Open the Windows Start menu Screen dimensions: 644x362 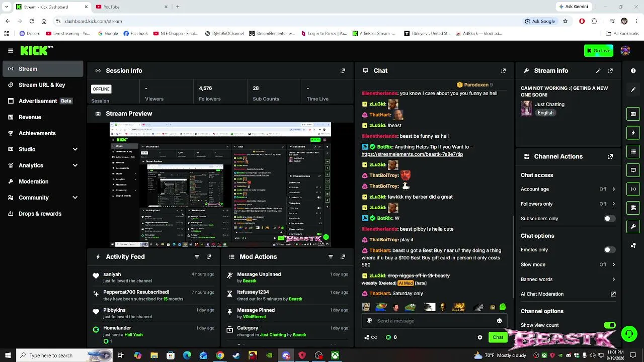[x=8, y=355]
